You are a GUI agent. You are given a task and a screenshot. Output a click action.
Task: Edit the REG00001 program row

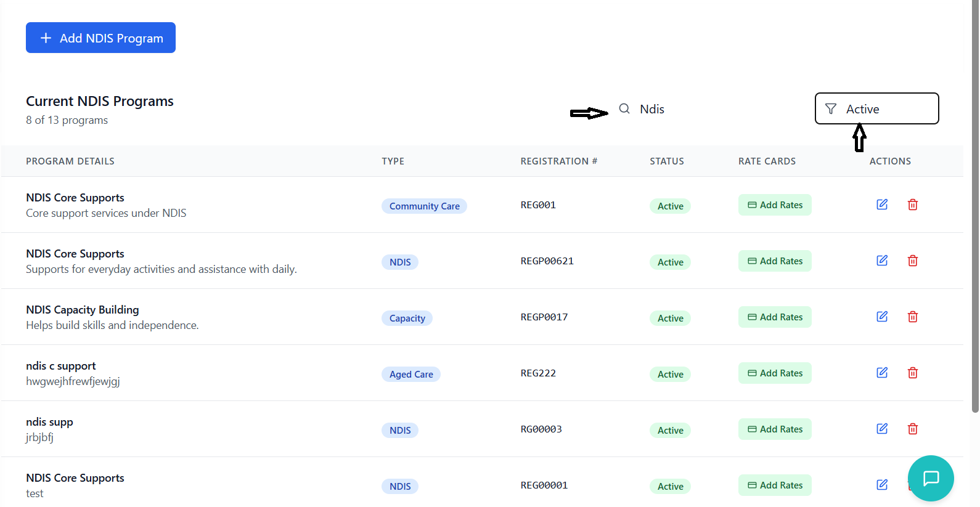[882, 485]
